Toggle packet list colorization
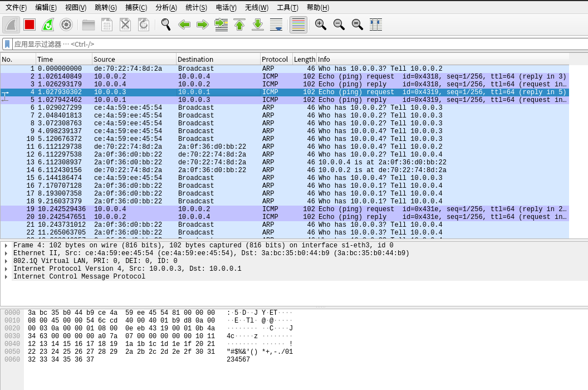This screenshot has width=588, height=390. pyautogui.click(x=298, y=25)
